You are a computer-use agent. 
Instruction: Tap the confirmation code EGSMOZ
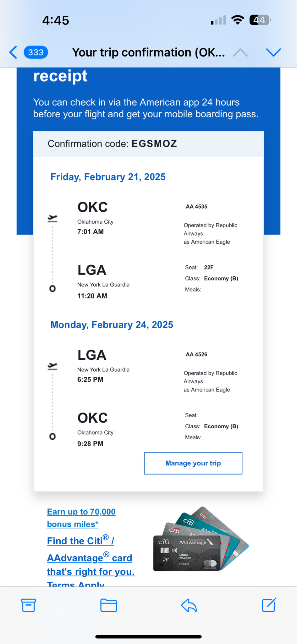[154, 144]
